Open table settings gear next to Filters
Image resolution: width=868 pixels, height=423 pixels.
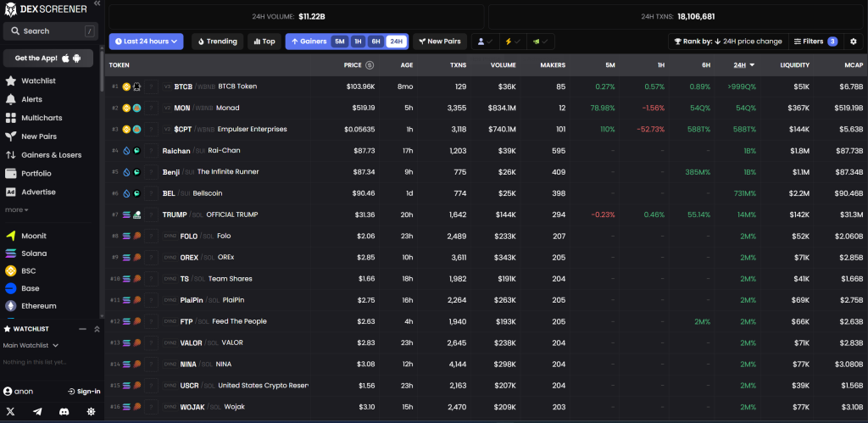point(854,41)
